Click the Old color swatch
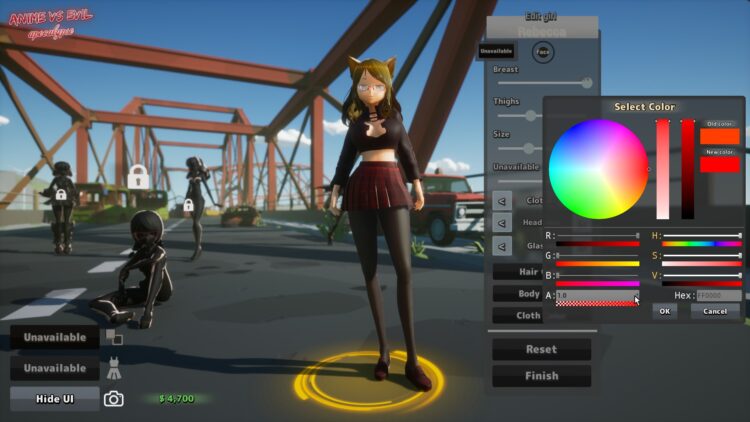Screen dimensions: 750x422 [x=719, y=136]
